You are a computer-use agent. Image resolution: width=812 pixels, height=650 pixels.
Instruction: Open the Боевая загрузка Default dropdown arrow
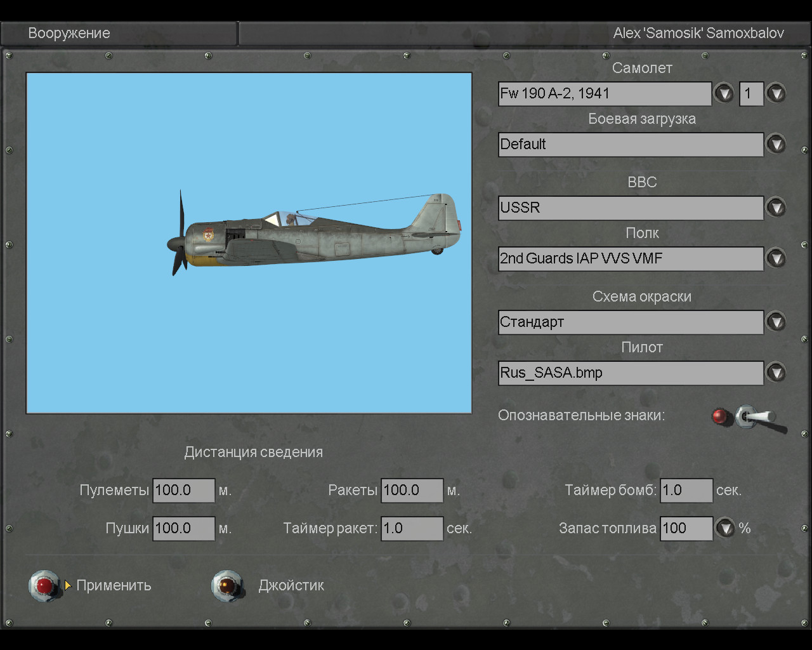pos(776,144)
